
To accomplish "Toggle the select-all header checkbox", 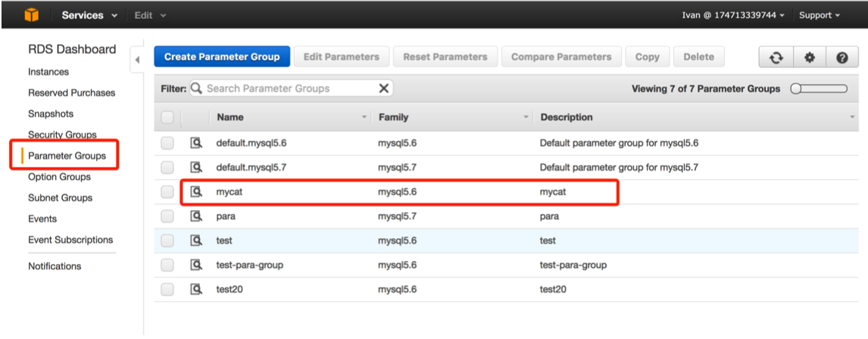I will [x=167, y=118].
